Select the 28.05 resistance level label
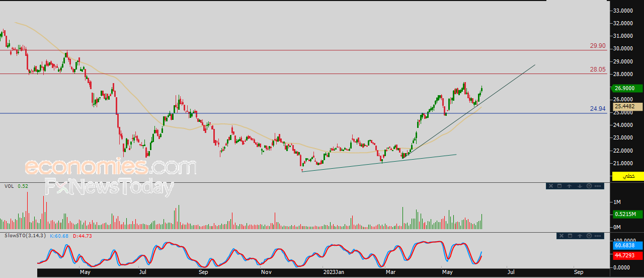 click(598, 70)
